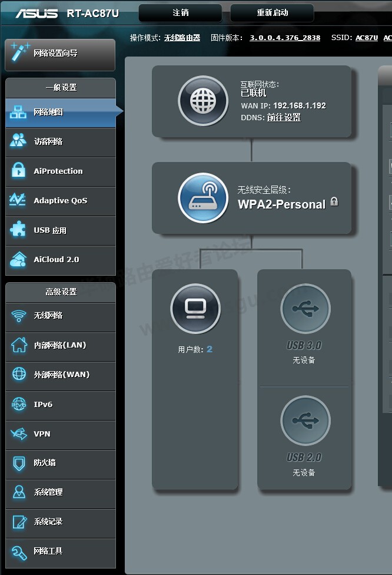Image resolution: width=392 pixels, height=575 pixels.
Task: Click the 网络地图 network map icon
Action: 18,112
